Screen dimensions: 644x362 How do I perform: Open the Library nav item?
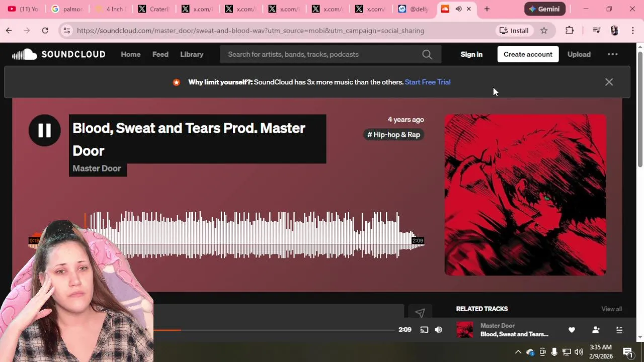click(x=192, y=54)
